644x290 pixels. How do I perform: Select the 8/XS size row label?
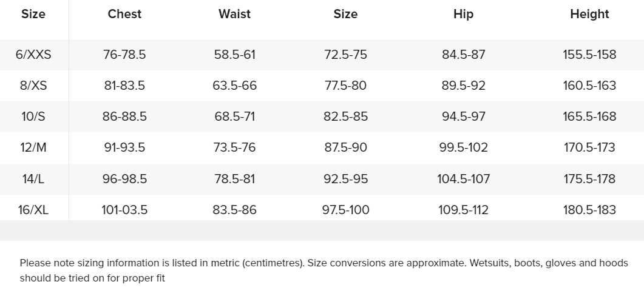33,86
